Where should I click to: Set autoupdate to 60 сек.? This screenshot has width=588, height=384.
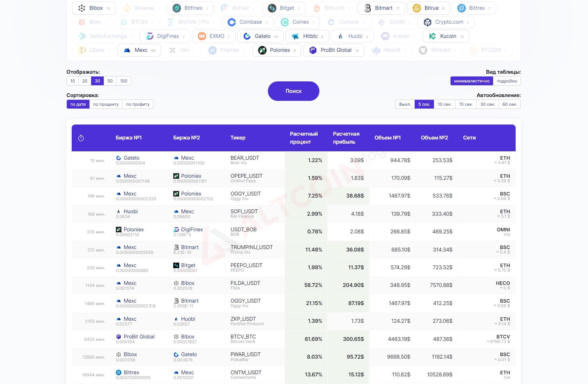point(510,104)
